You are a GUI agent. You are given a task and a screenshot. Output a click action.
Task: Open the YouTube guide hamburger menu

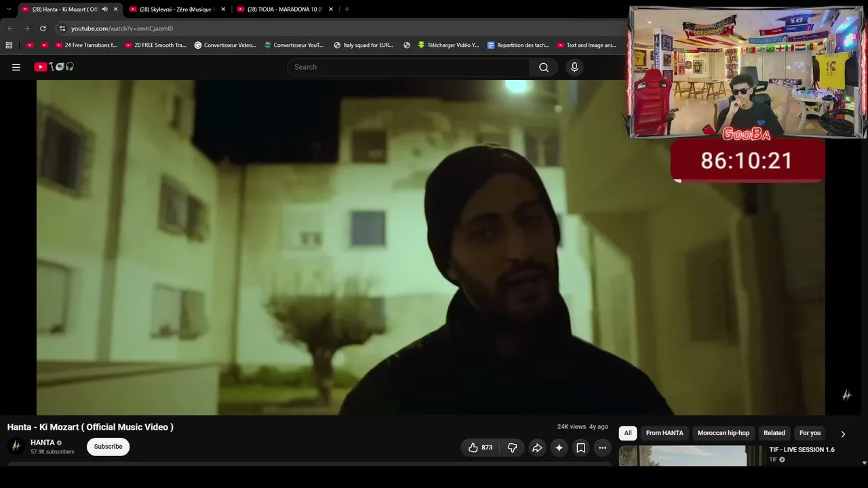point(16,67)
